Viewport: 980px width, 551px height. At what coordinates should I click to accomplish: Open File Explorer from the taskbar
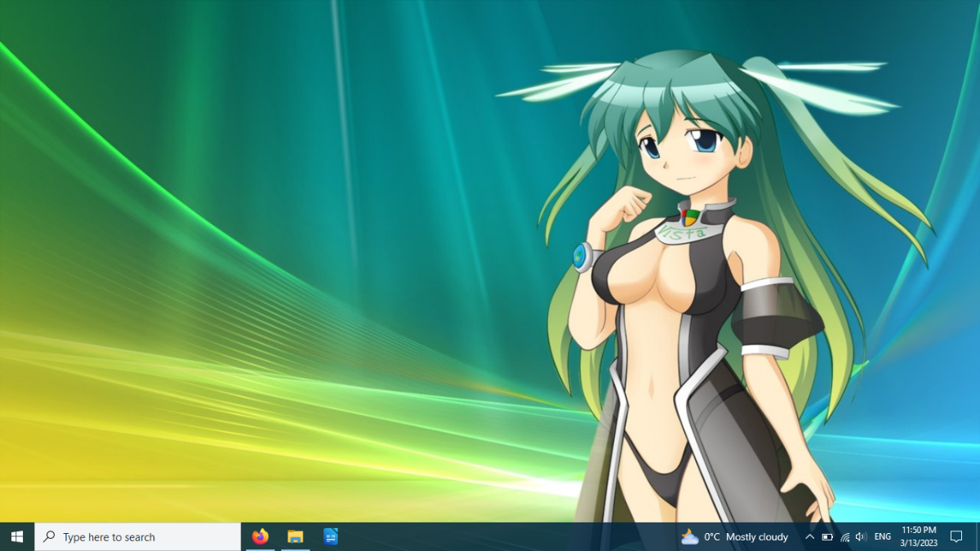click(296, 536)
